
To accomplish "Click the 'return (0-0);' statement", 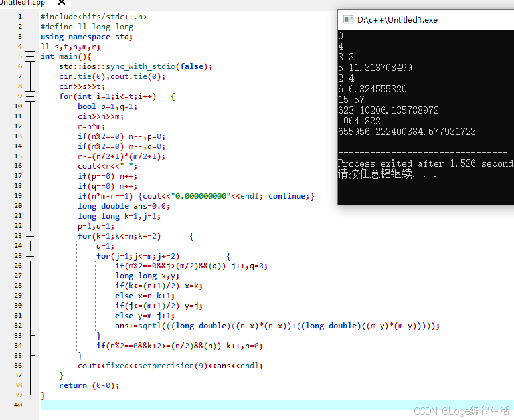I will pos(89,385).
